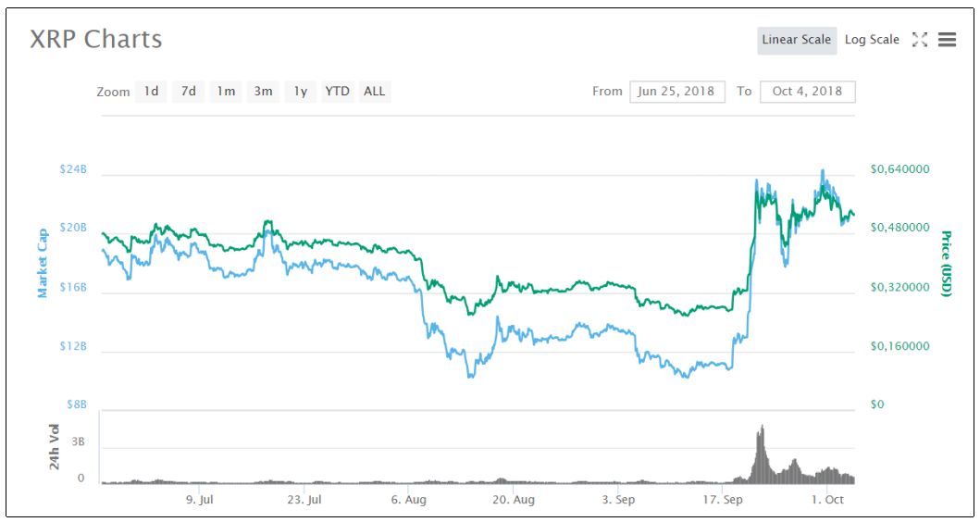This screenshot has width=980, height=522.
Task: Edit the To date Oct 4, 2018
Action: [808, 92]
